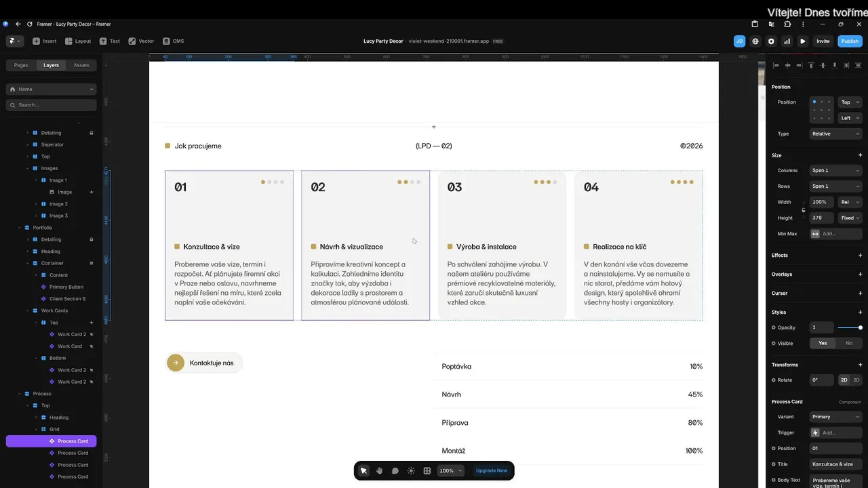Screen dimensions: 868x488
Task: Click the JD user avatar
Action: coord(740,41)
